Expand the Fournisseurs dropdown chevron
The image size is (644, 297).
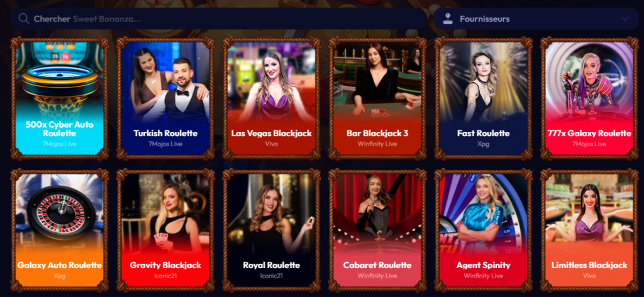coord(625,19)
